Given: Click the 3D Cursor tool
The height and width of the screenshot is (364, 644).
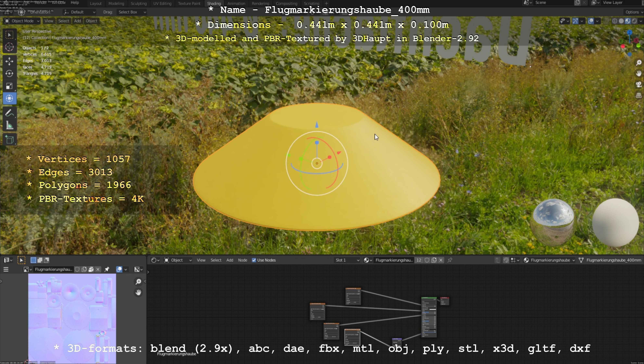Looking at the screenshot, I should [x=9, y=47].
